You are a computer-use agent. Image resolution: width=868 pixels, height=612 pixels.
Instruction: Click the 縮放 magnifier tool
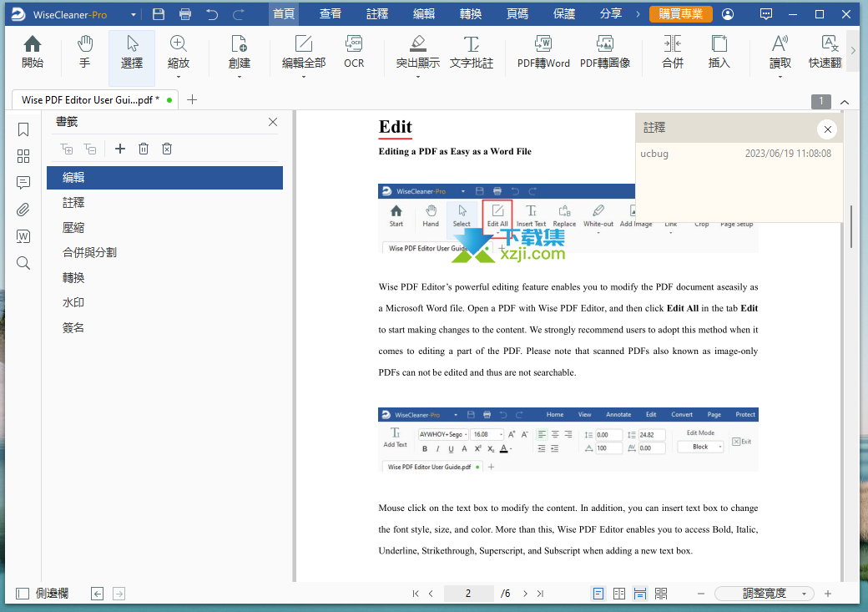coord(179,52)
